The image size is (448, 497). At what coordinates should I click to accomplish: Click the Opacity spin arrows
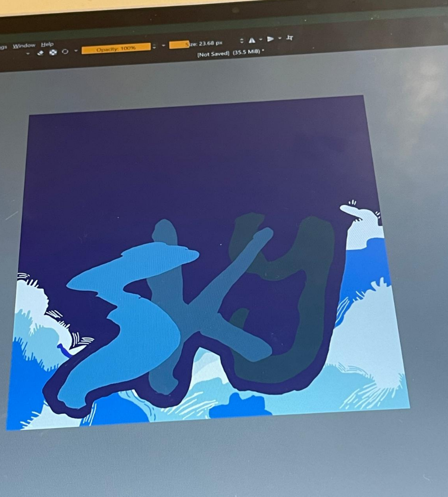tap(154, 47)
